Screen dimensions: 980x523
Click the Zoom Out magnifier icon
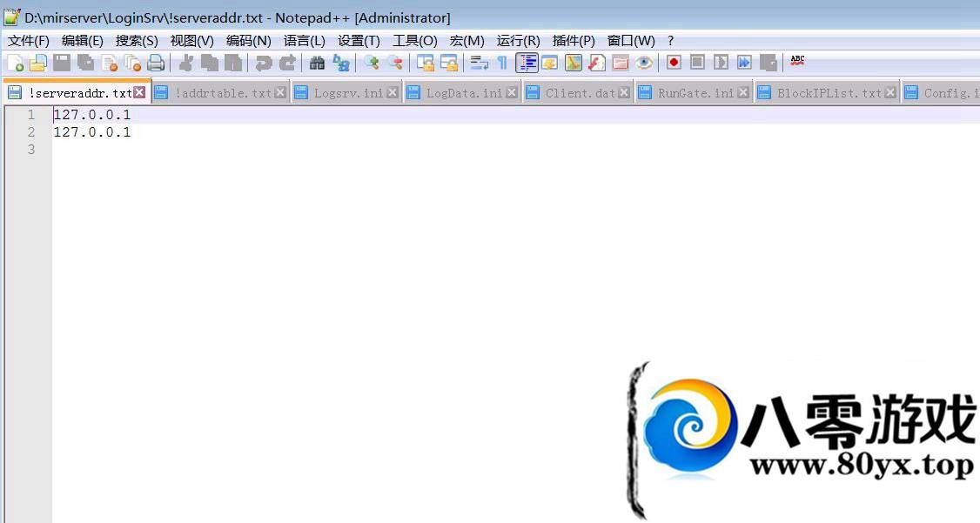point(395,63)
